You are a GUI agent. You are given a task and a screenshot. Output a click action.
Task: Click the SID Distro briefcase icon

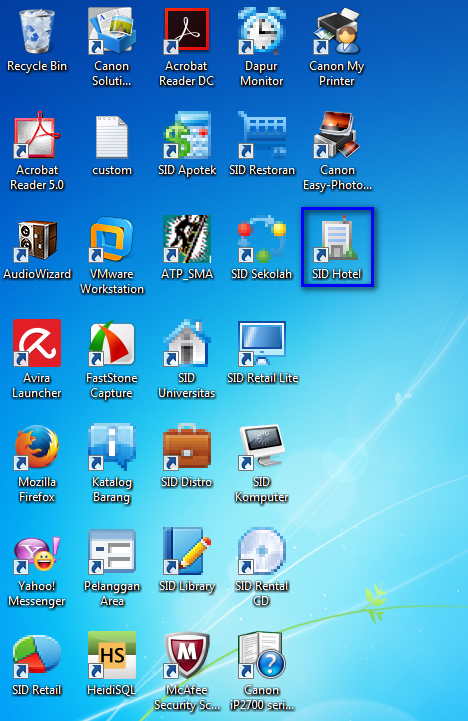187,447
